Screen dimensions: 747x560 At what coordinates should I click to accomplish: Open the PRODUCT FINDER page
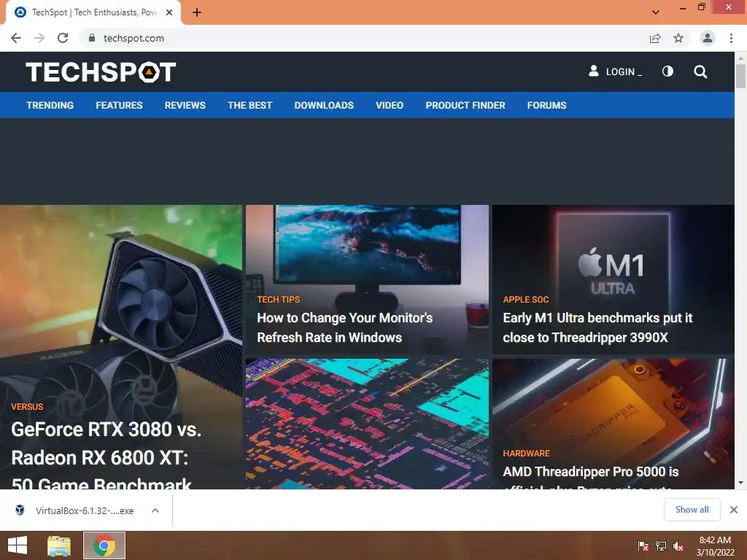(x=465, y=105)
